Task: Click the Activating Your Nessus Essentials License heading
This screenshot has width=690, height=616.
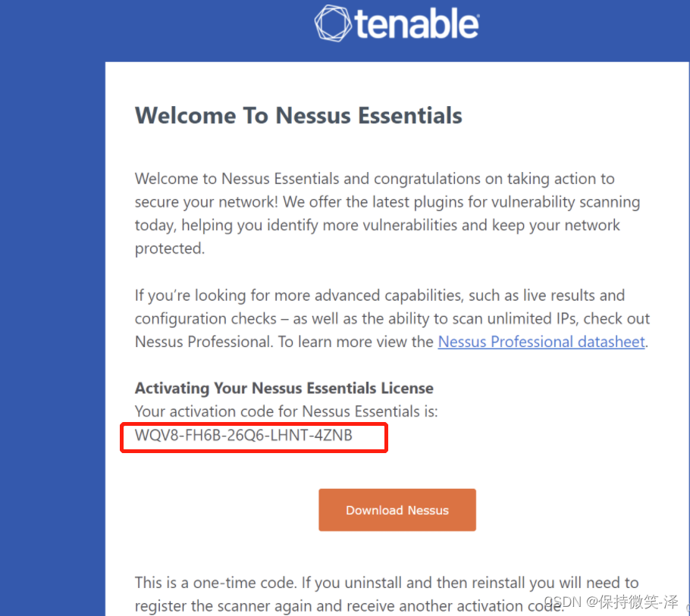Action: click(x=284, y=388)
